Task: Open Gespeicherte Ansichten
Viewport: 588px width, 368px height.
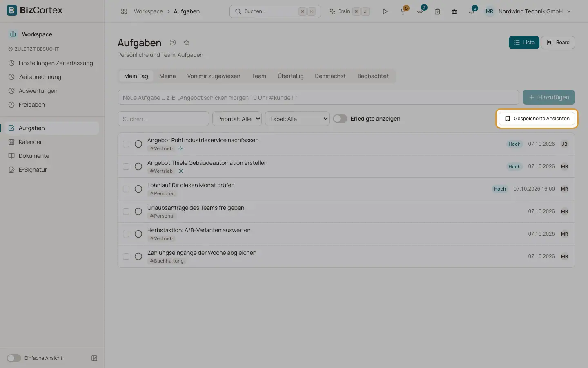Action: pos(537,119)
